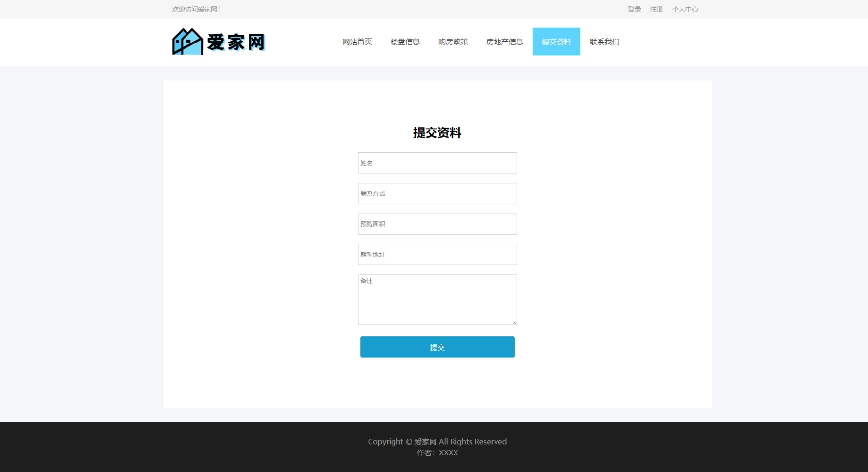Select 购房政策 in the navigation bar
Screen dimensions: 868x472
pyautogui.click(x=453, y=42)
